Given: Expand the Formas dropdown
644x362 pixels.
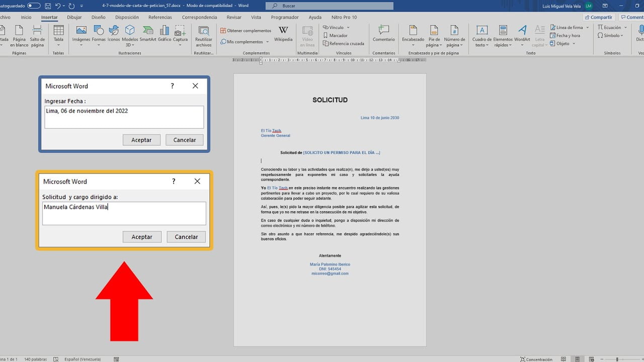Looking at the screenshot, I should [99, 44].
